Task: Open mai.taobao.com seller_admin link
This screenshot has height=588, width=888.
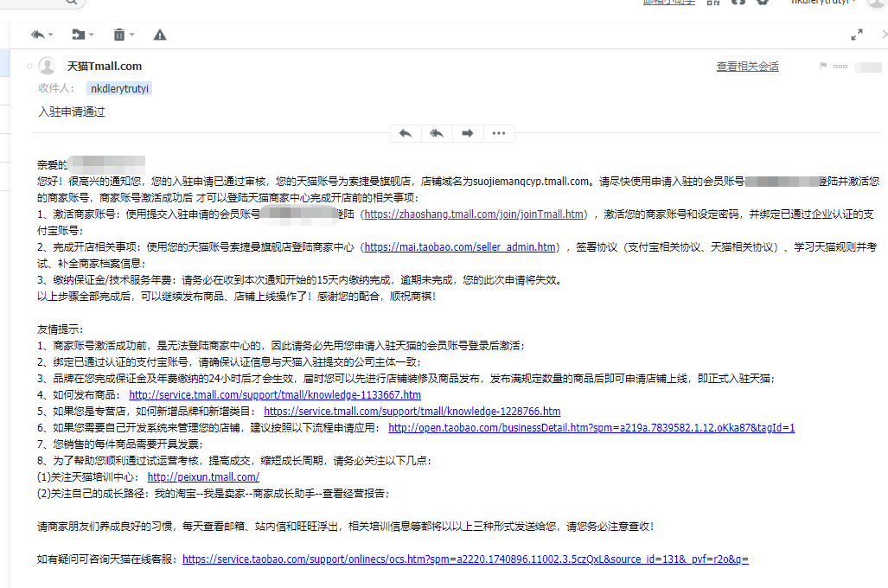Action: (460, 247)
